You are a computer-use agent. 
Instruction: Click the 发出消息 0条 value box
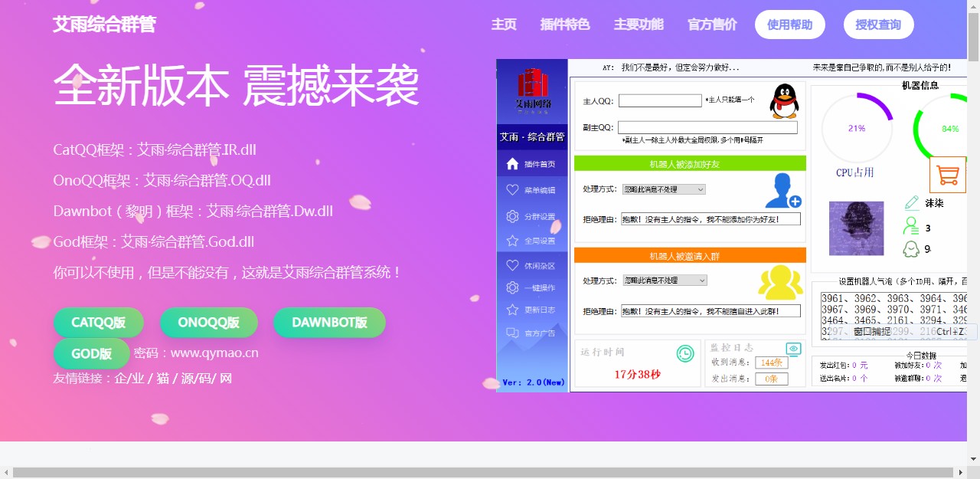tap(772, 379)
